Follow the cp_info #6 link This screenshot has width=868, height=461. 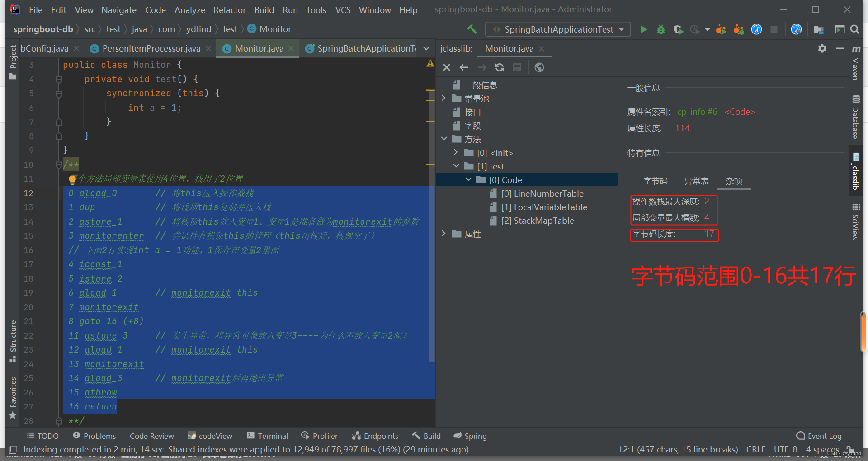[x=697, y=112]
